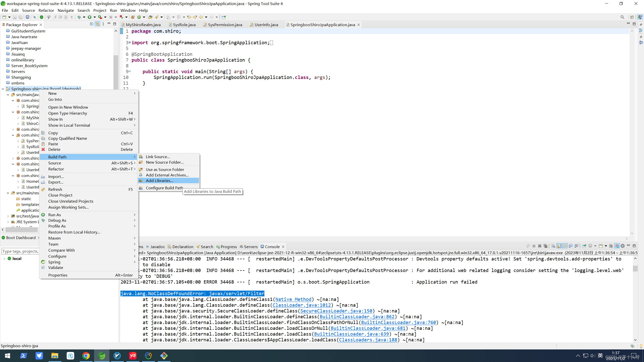This screenshot has width=644, height=362.
Task: Click the Native Method link in console
Action: [x=293, y=299]
